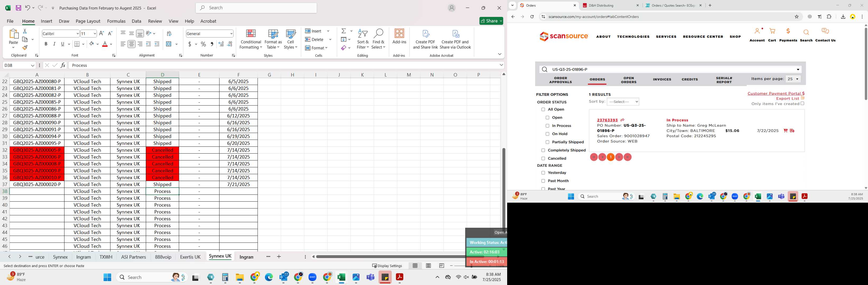Open the General number format dropdown
This screenshot has width=868, height=285.
coord(231,34)
